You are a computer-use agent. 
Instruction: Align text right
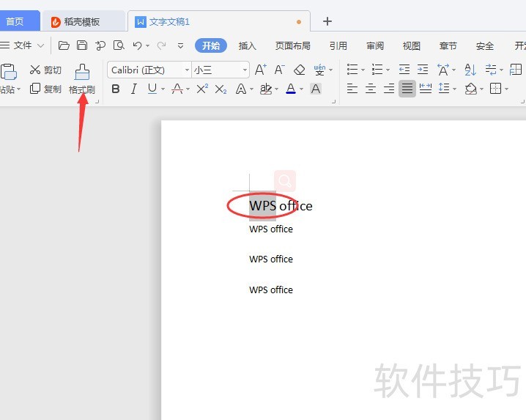point(389,89)
